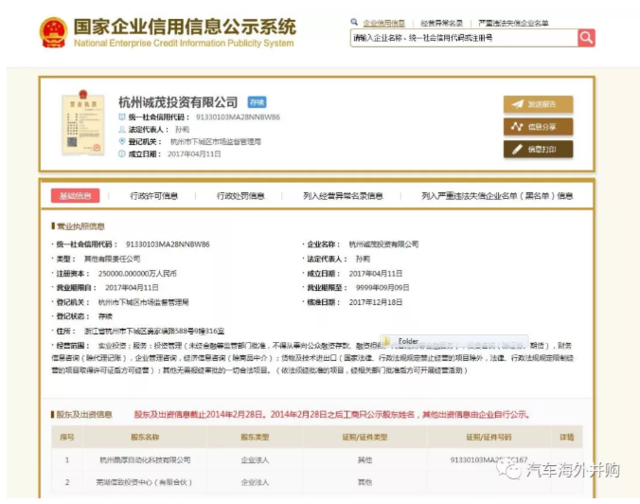Click the credit code icon in header card
The image size is (640, 504).
122,117
